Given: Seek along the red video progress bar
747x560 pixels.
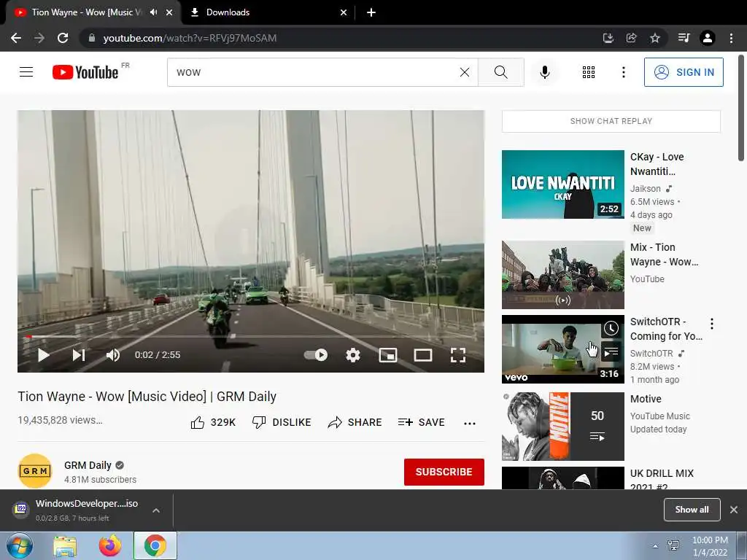Looking at the screenshot, I should [251, 337].
